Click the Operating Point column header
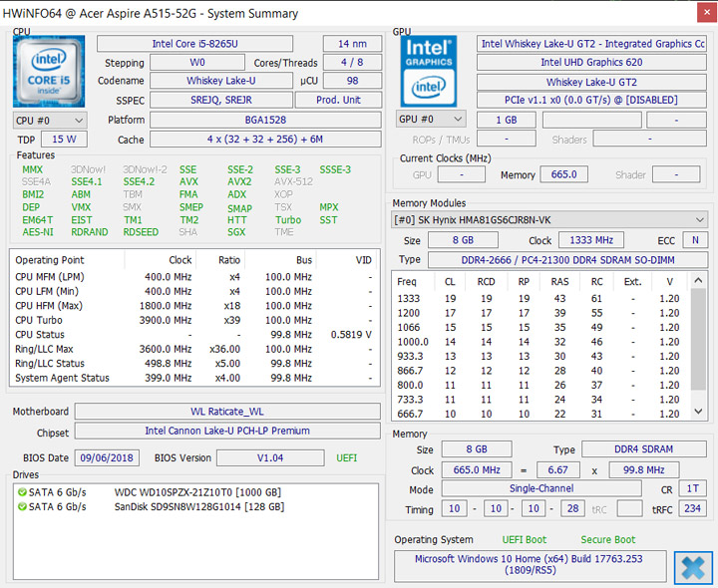 point(50,260)
